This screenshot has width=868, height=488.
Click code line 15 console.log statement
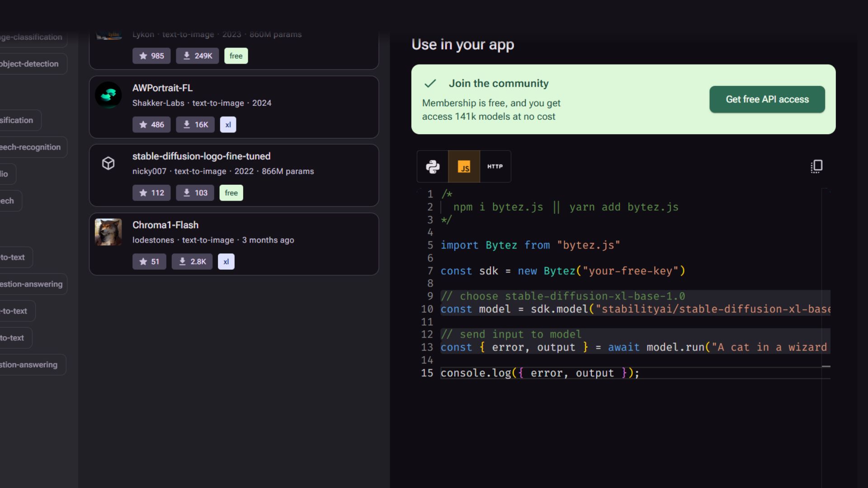click(x=539, y=373)
